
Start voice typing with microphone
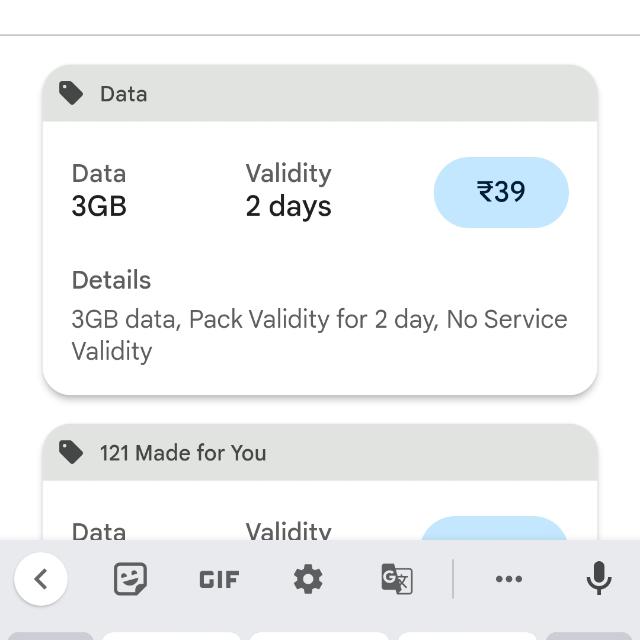598,579
